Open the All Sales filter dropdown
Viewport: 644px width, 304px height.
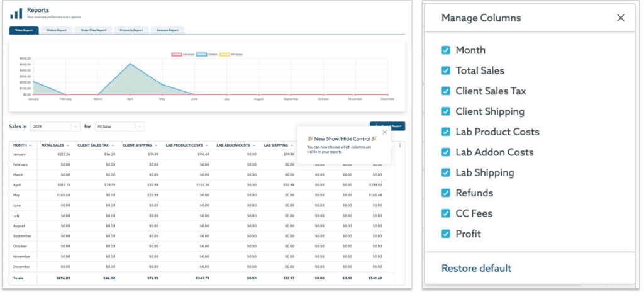tap(119, 127)
